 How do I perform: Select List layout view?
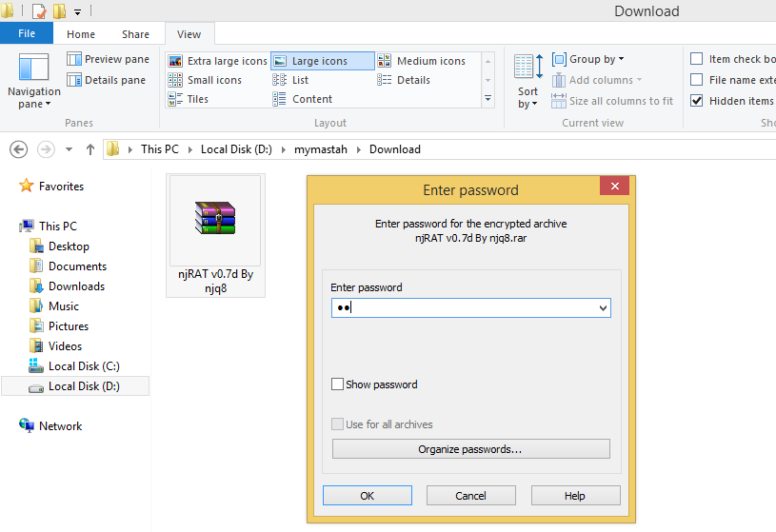click(x=290, y=80)
